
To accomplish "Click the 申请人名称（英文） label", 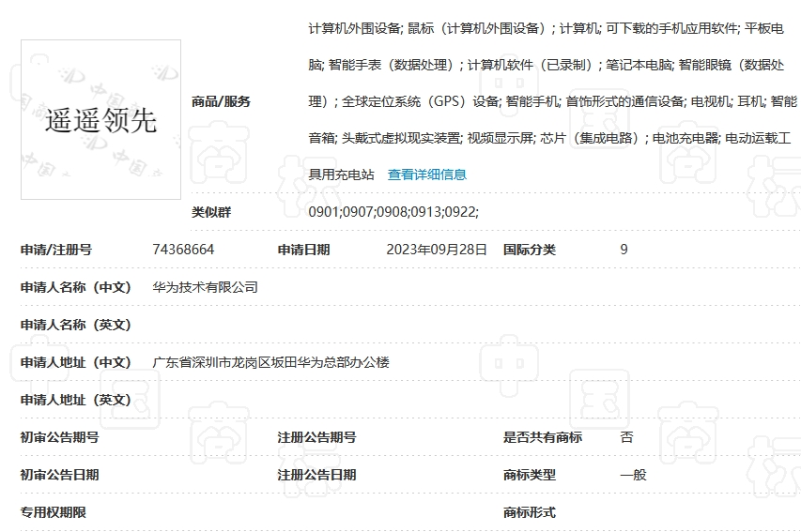I will 76,325.
